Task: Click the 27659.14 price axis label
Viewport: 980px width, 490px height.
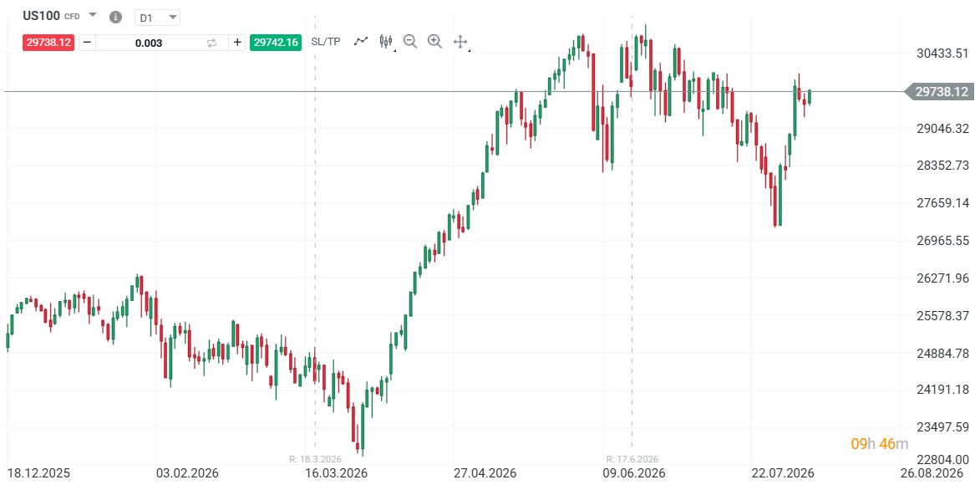Action: [942, 203]
